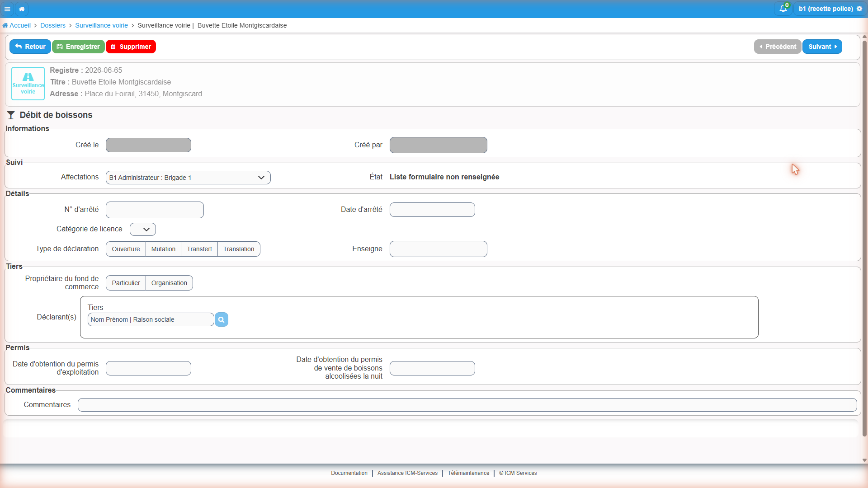
Task: Open the hamburger menu icon
Action: pyautogui.click(x=7, y=9)
